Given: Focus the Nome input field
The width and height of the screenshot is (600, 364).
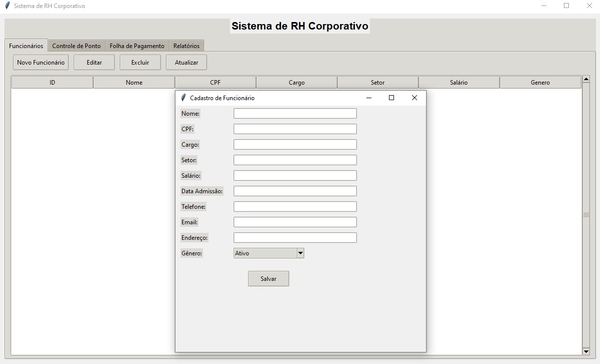Looking at the screenshot, I should (295, 114).
